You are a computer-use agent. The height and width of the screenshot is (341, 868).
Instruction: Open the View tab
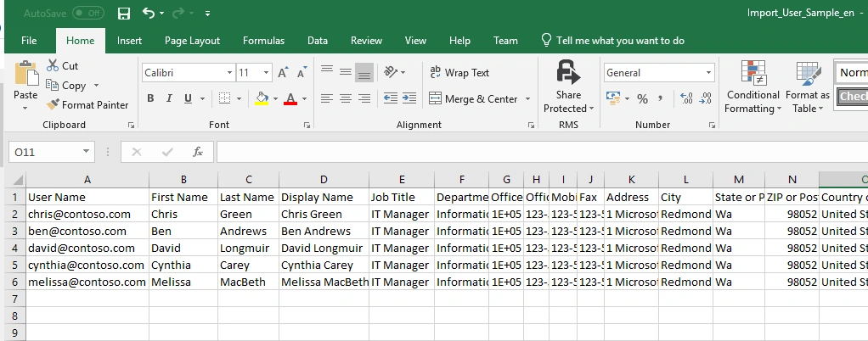pos(415,41)
